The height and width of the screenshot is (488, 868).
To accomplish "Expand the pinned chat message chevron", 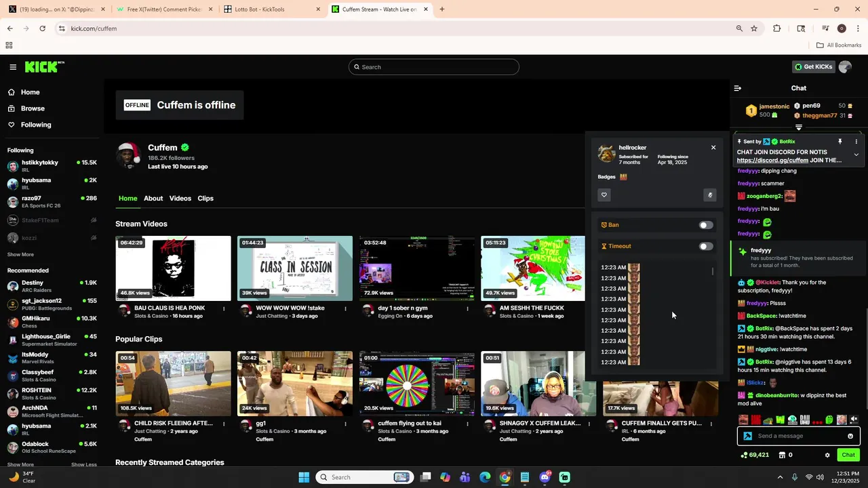I will (x=856, y=155).
